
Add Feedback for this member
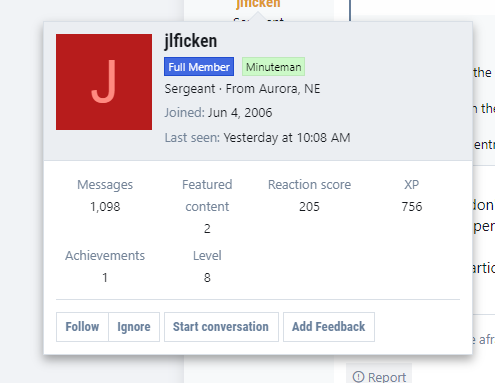tap(329, 327)
